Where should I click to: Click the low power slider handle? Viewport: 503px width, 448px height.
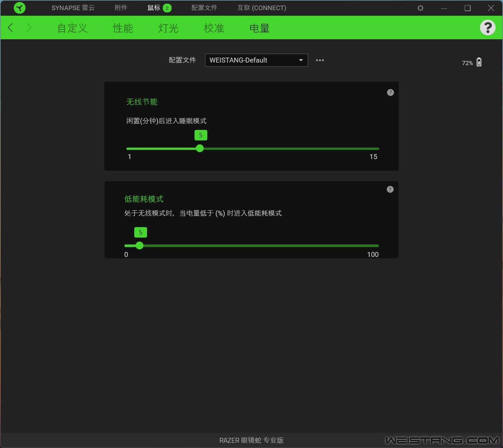pos(140,245)
